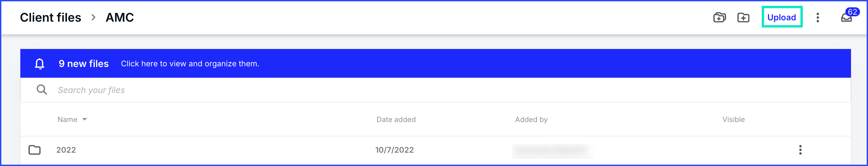The width and height of the screenshot is (868, 166).
Task: Click the Upload button
Action: coord(782,17)
